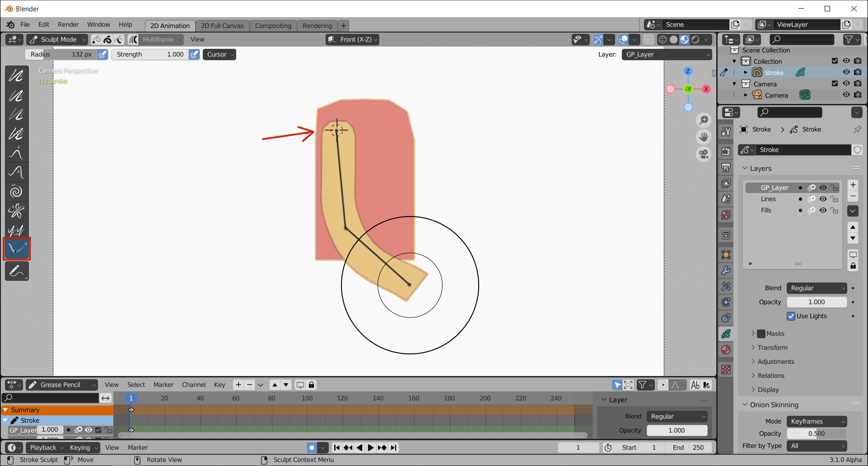Select the Annotate tool
The width and height of the screenshot is (868, 466).
pyautogui.click(x=17, y=271)
